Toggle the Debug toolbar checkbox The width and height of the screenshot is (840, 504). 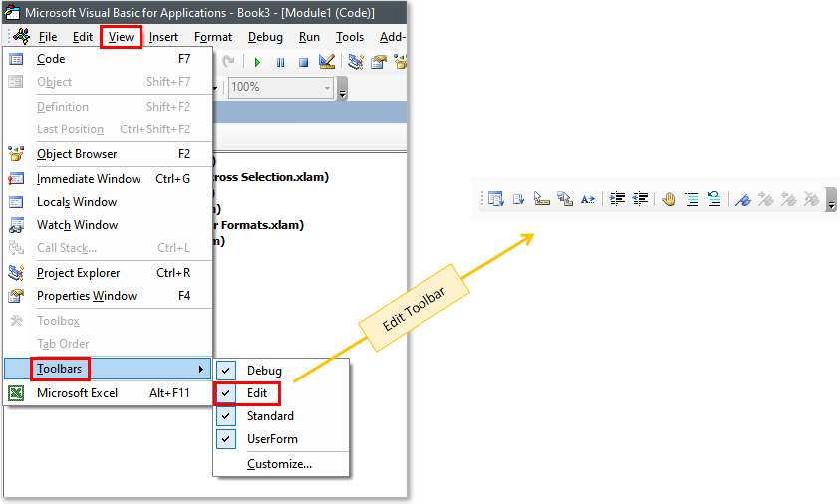pos(226,371)
